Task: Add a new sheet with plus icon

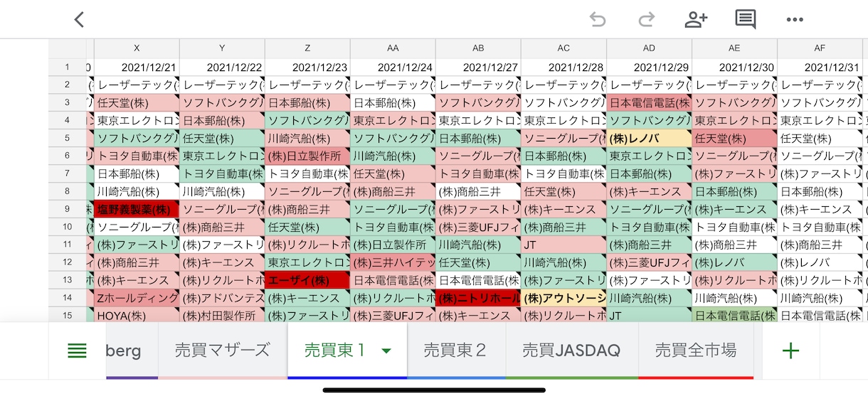Action: coord(790,350)
